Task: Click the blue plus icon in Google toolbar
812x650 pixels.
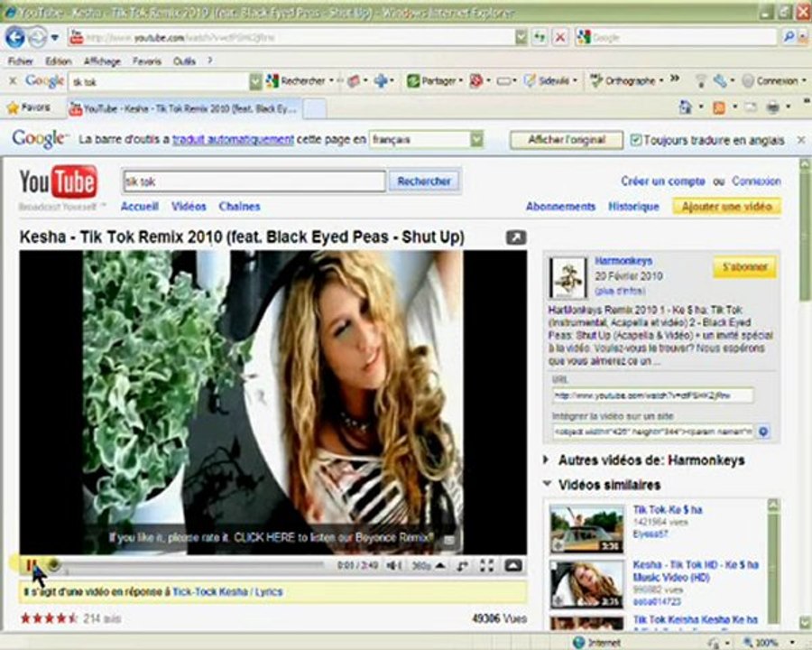Action: [381, 80]
